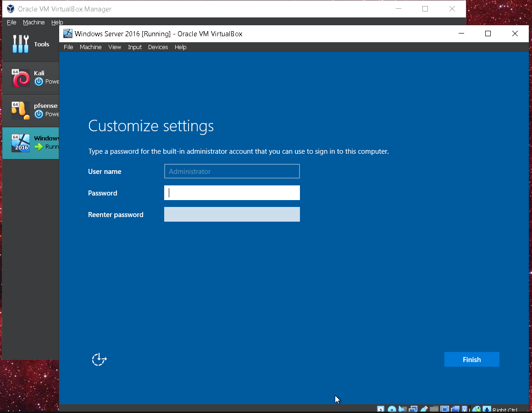Click the shared folders status icon
This screenshot has height=413, width=532.
pyautogui.click(x=434, y=408)
